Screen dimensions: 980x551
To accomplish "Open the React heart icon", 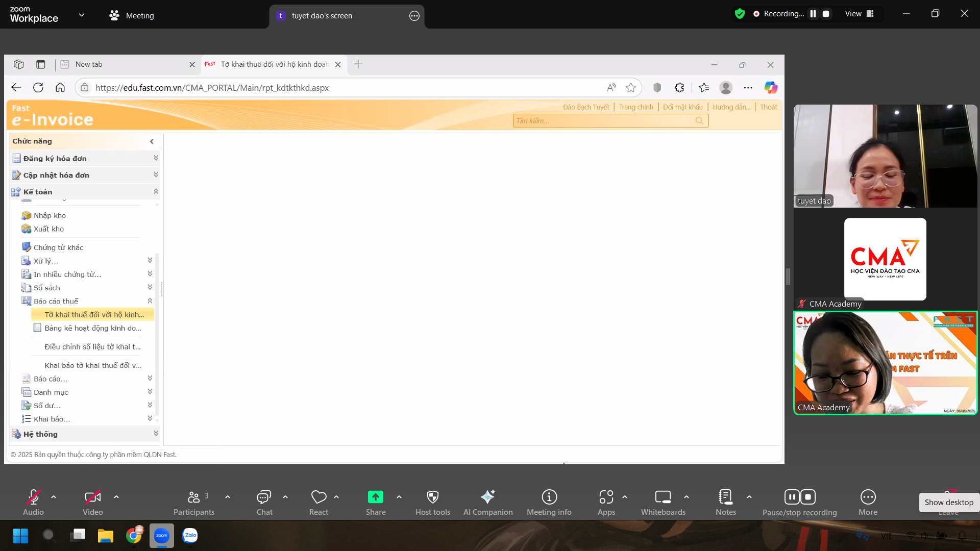I will pyautogui.click(x=318, y=496).
